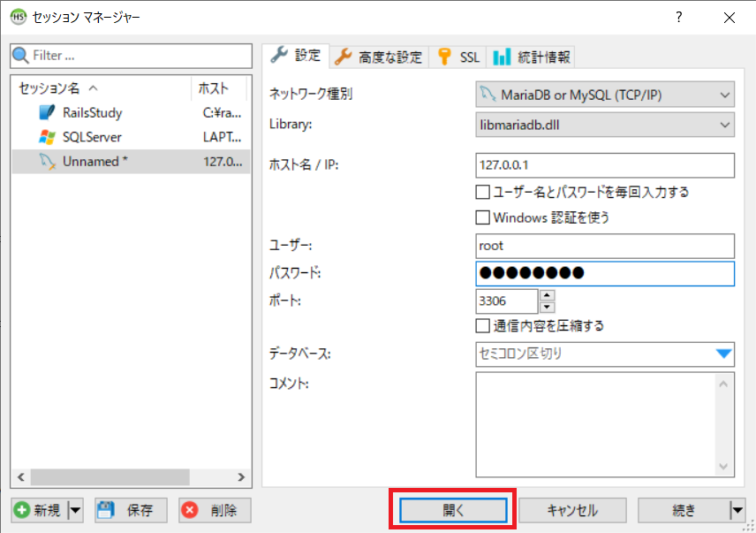The image size is (756, 533).
Task: Switch to the 高度な設定 tab
Action: tap(379, 57)
